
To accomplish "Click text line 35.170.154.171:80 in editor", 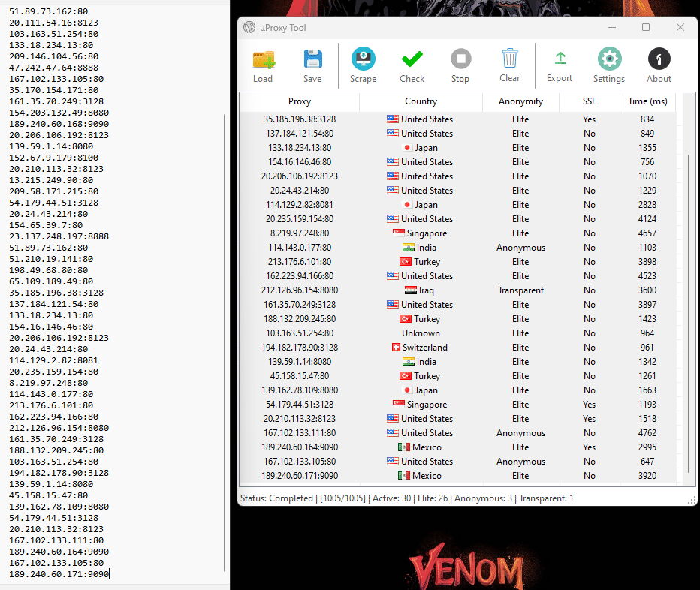I will point(53,90).
